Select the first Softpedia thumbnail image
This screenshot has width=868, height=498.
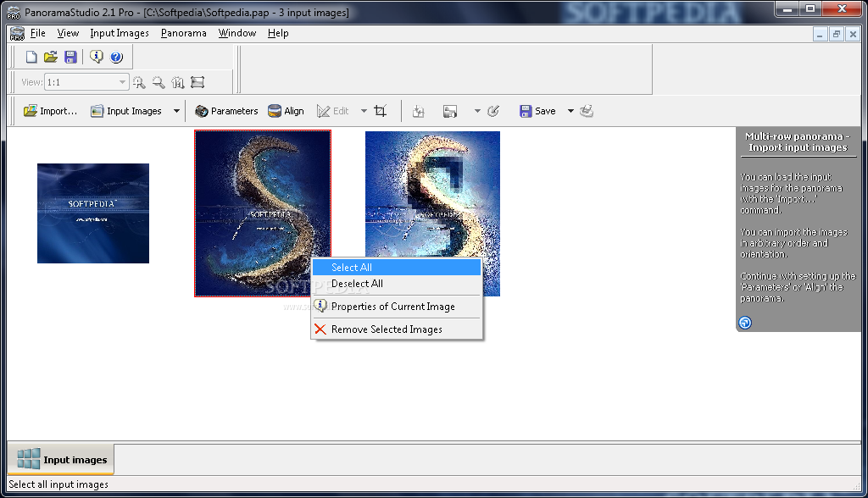click(x=93, y=213)
